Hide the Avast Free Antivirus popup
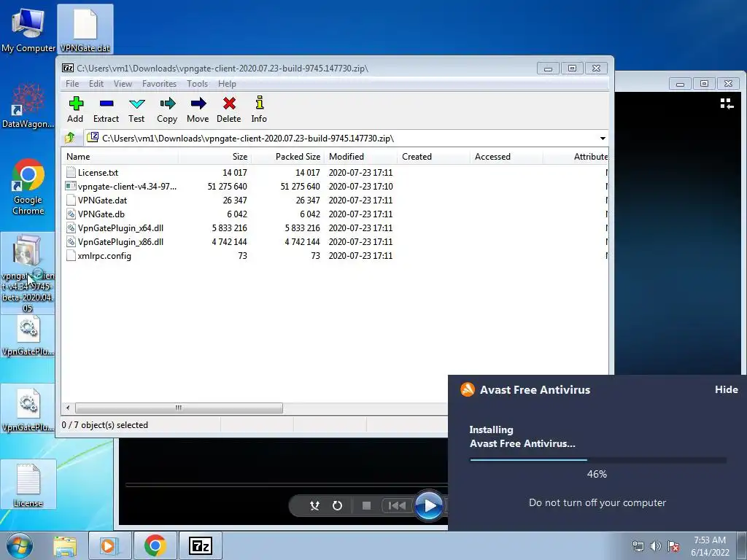 pos(726,389)
